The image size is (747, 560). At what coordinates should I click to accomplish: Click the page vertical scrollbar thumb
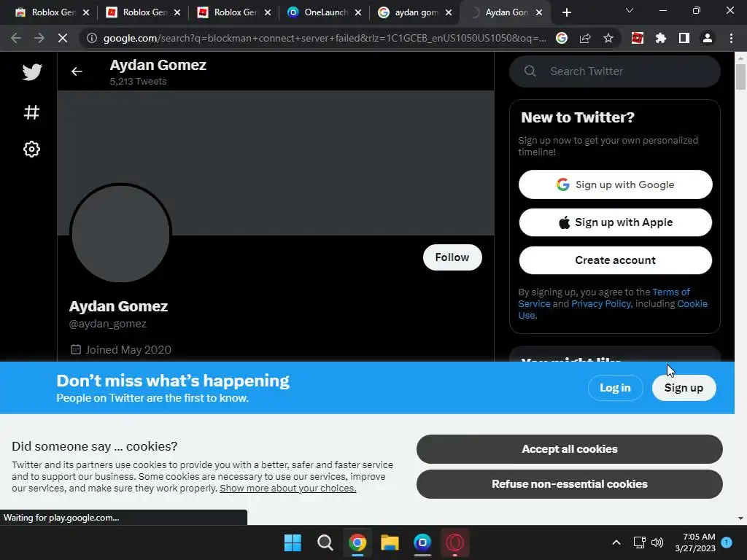(740, 76)
